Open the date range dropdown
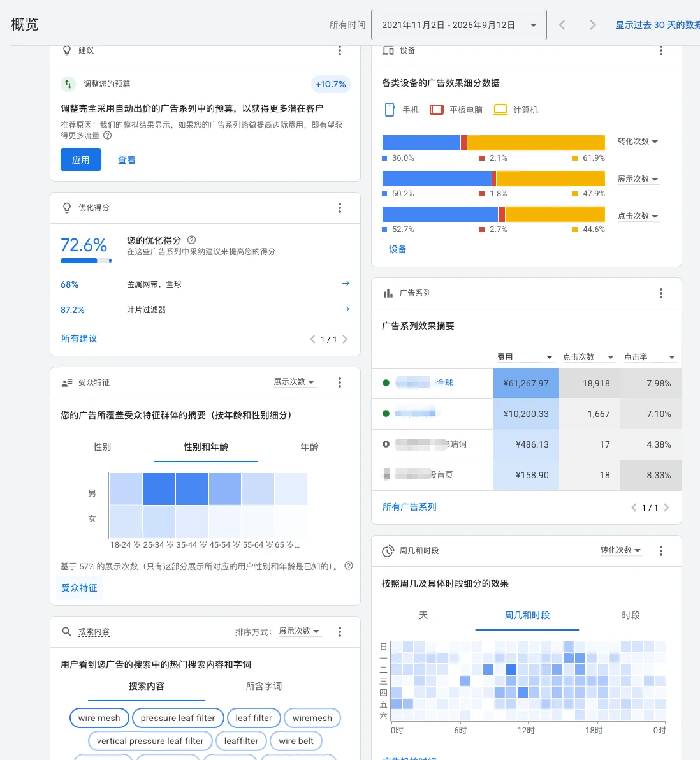 (x=458, y=25)
